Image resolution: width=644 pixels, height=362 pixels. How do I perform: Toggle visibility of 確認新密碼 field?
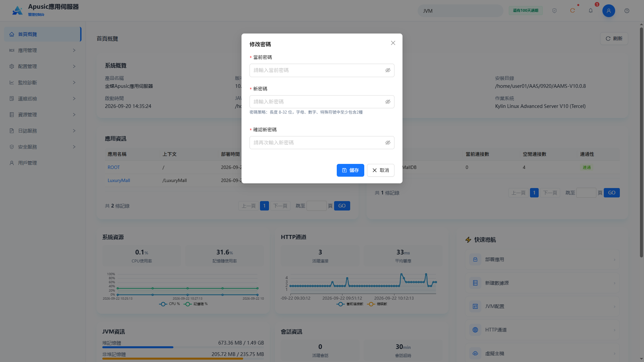coord(388,143)
